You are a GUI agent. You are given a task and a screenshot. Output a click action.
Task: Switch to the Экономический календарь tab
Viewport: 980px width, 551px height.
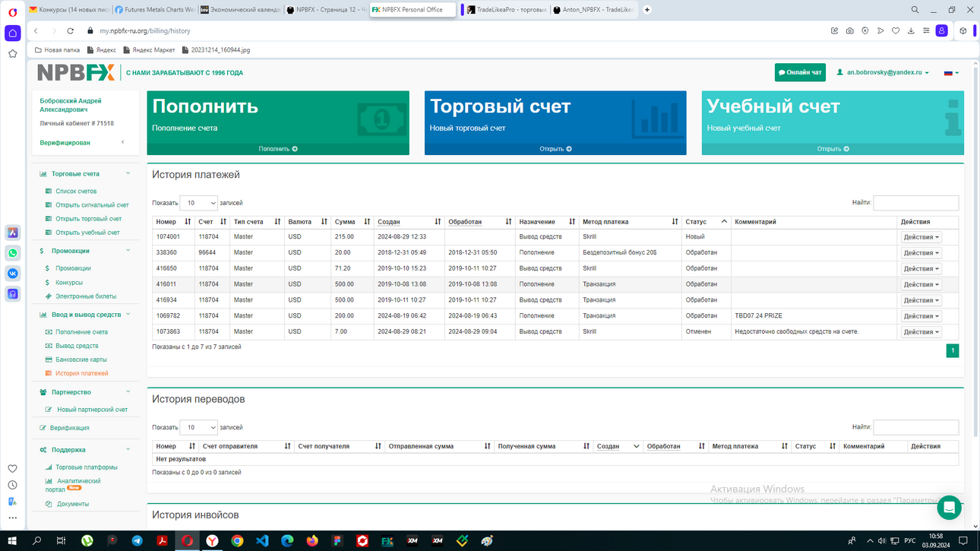pyautogui.click(x=242, y=10)
